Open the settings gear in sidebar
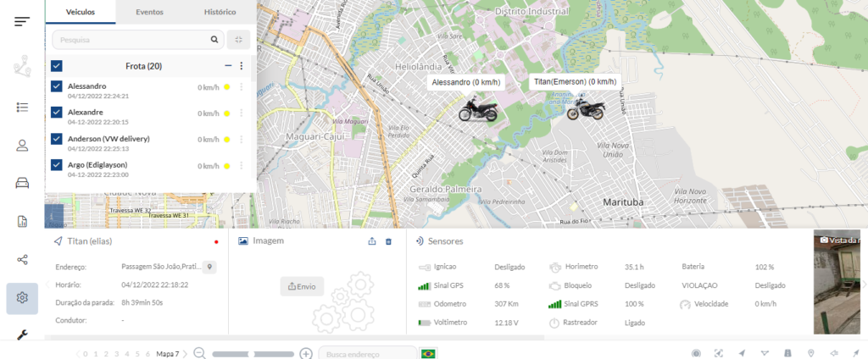 (22, 297)
